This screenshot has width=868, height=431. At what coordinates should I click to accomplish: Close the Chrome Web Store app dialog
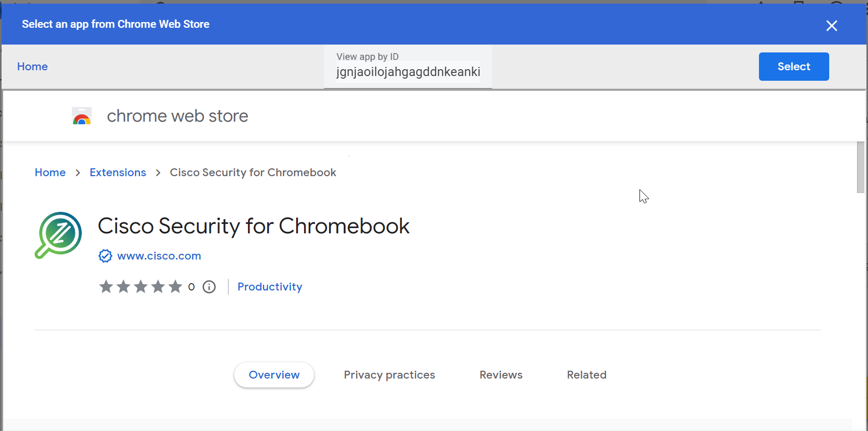click(831, 26)
